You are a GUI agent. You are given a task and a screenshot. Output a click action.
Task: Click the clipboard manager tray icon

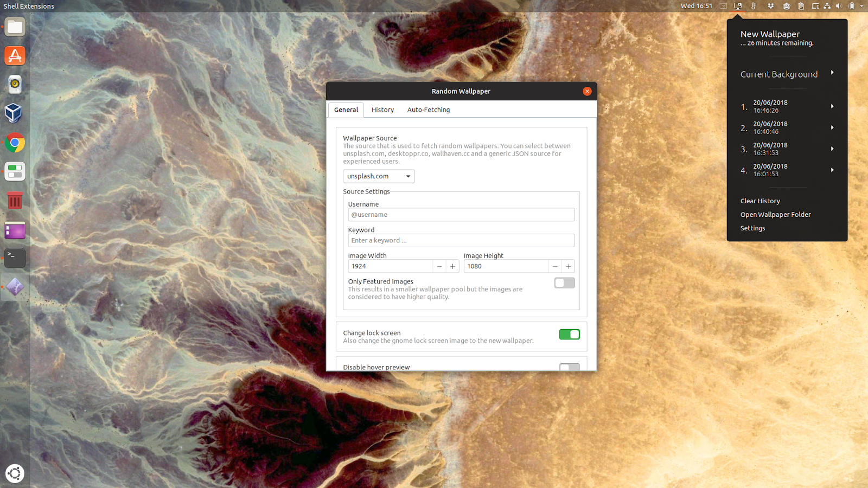coord(801,6)
